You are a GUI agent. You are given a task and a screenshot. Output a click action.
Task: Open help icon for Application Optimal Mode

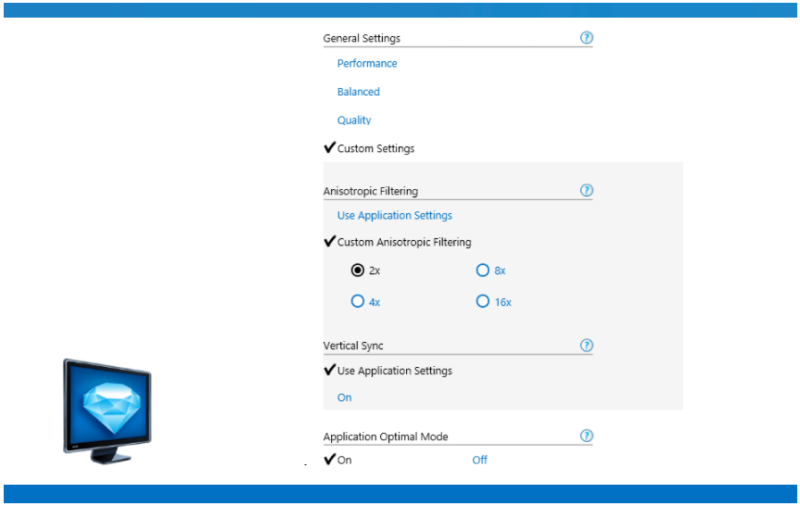(586, 436)
